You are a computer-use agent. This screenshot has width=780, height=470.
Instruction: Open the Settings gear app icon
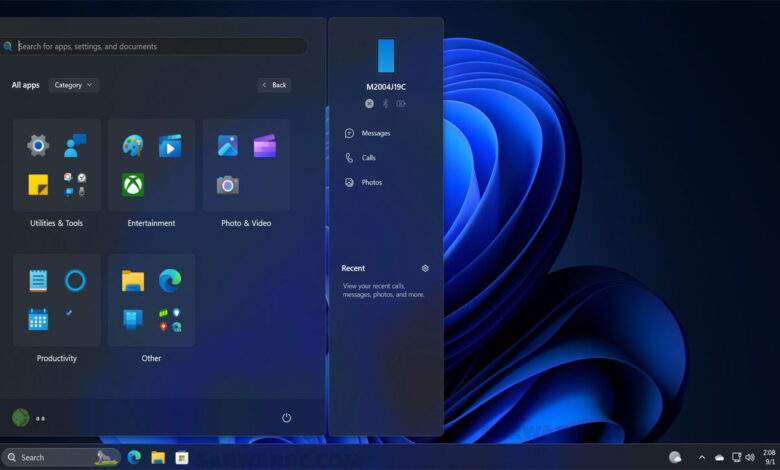[x=38, y=146]
